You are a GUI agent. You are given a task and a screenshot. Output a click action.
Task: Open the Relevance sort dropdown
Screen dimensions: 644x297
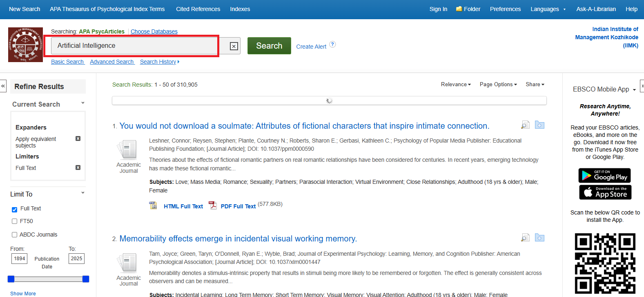[456, 85]
